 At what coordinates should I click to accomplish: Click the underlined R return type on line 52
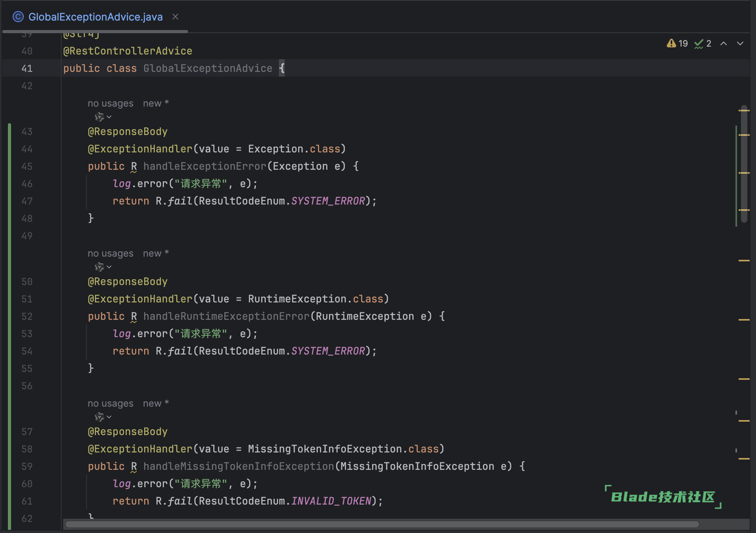pos(134,317)
